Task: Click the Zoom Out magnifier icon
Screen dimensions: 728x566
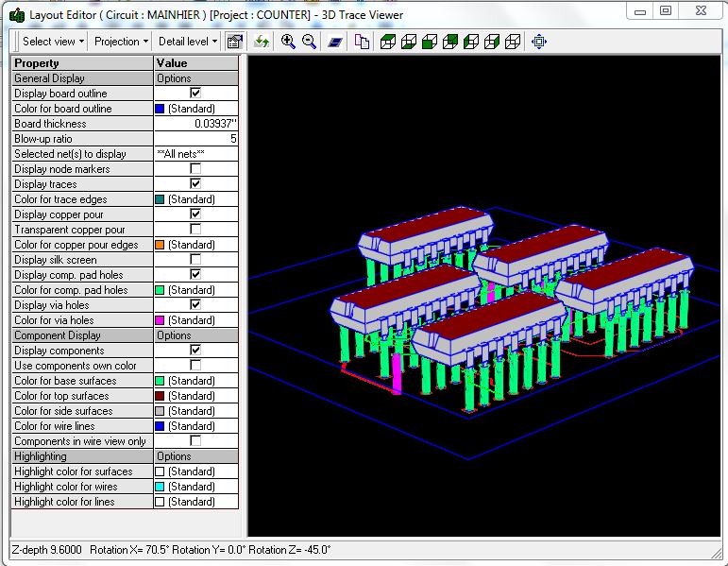Action: [309, 42]
